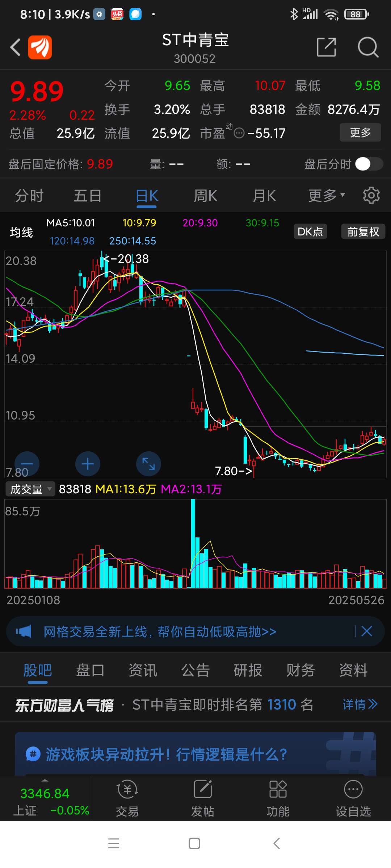Zoom out chart with minus button
This screenshot has width=391, height=868.
[x=27, y=464]
